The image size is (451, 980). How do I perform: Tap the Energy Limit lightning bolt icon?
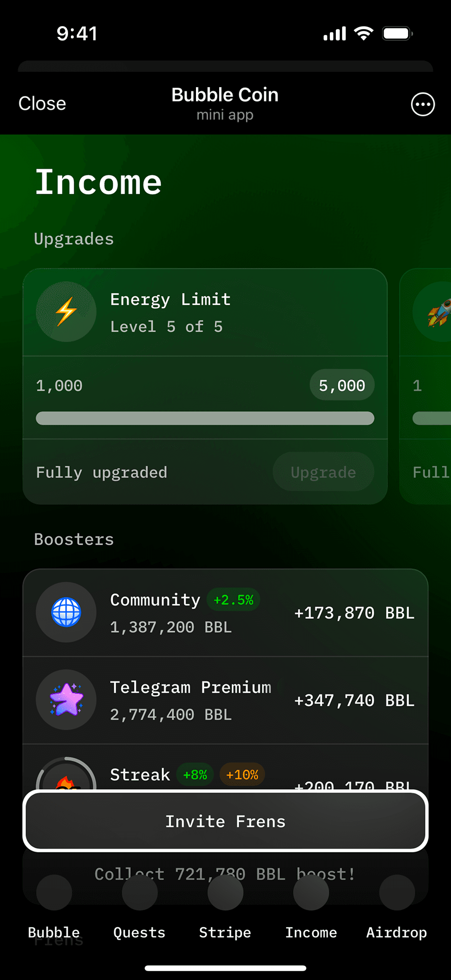click(66, 312)
